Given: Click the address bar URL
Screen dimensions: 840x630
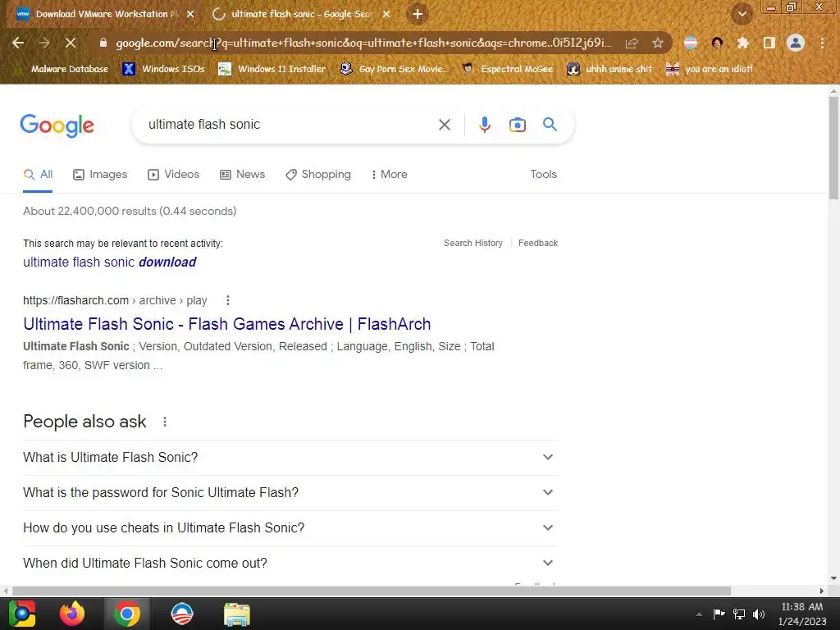Looking at the screenshot, I should click(363, 43).
